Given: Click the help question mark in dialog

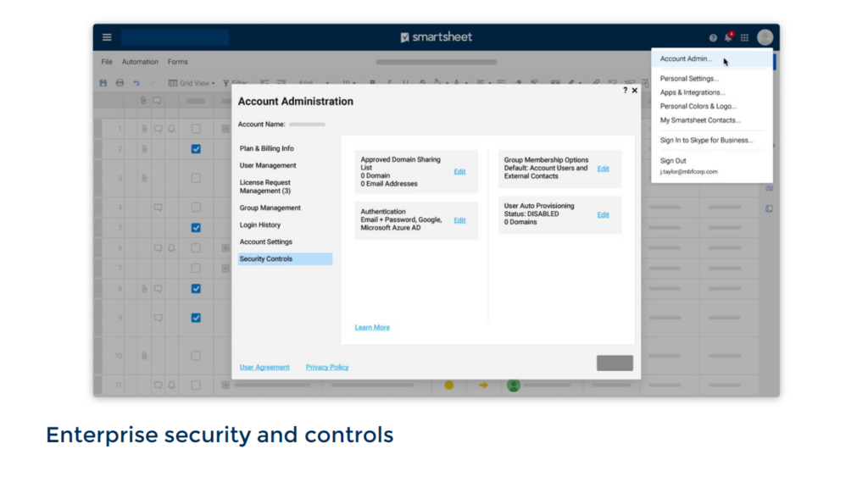Looking at the screenshot, I should [x=625, y=90].
